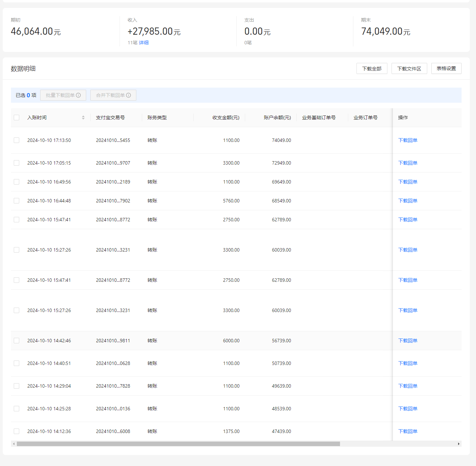This screenshot has width=476, height=466.
Task: Open the 下载文件区 button
Action: [409, 68]
